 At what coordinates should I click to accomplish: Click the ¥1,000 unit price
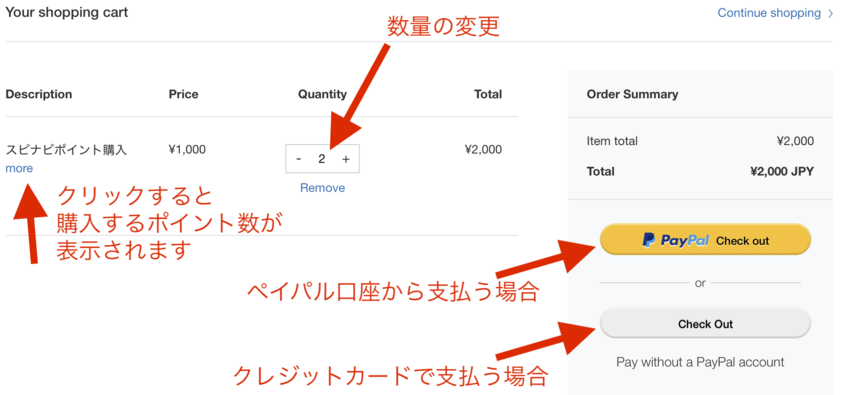click(187, 150)
